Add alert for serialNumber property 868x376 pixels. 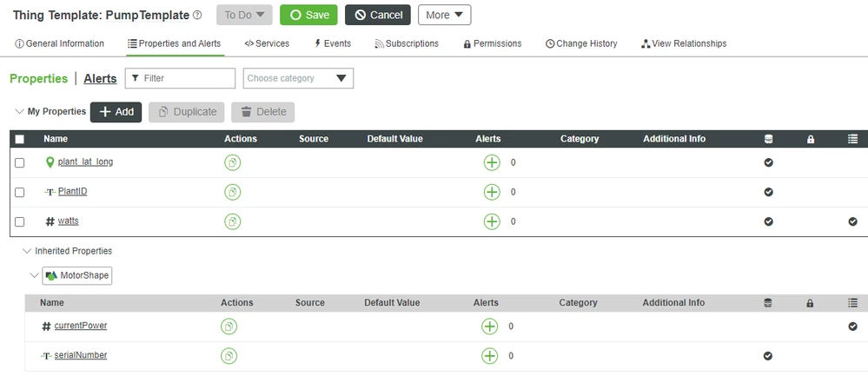pos(489,355)
